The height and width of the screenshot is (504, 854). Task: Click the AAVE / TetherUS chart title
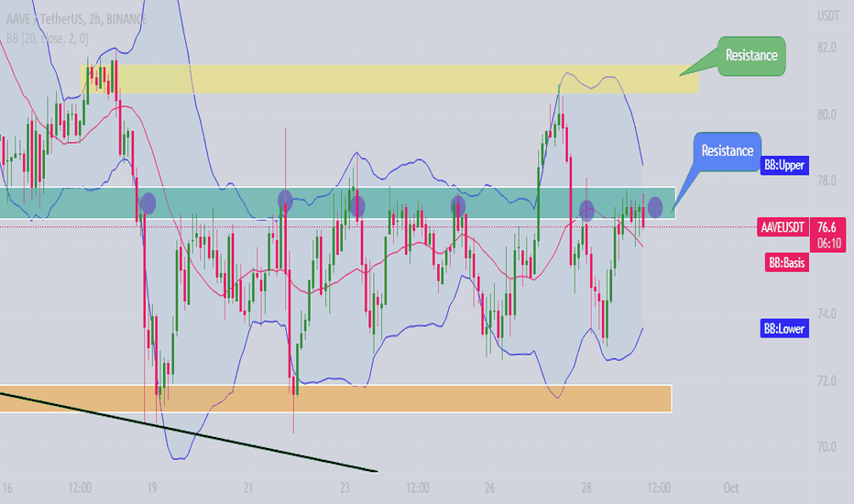(x=76, y=19)
